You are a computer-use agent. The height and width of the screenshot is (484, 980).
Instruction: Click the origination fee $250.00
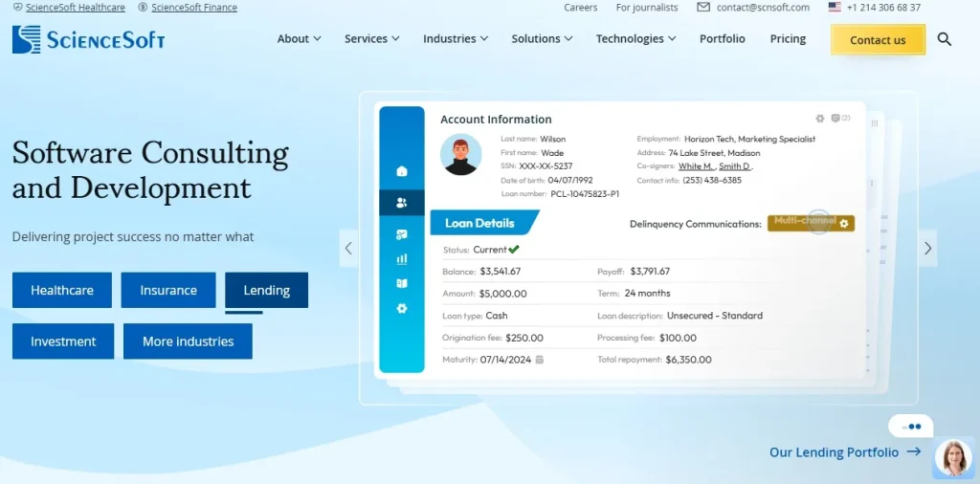[524, 338]
